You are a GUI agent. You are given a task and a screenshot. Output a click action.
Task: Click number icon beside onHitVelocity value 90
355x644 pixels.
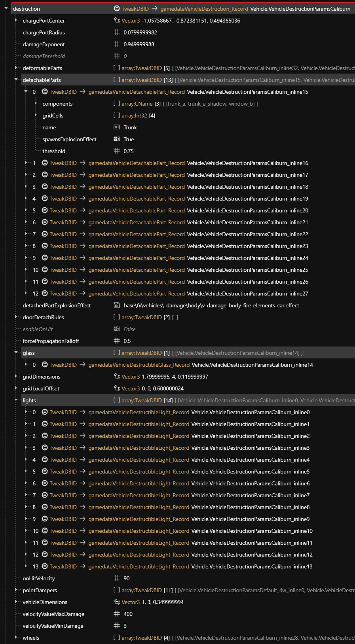click(x=117, y=578)
